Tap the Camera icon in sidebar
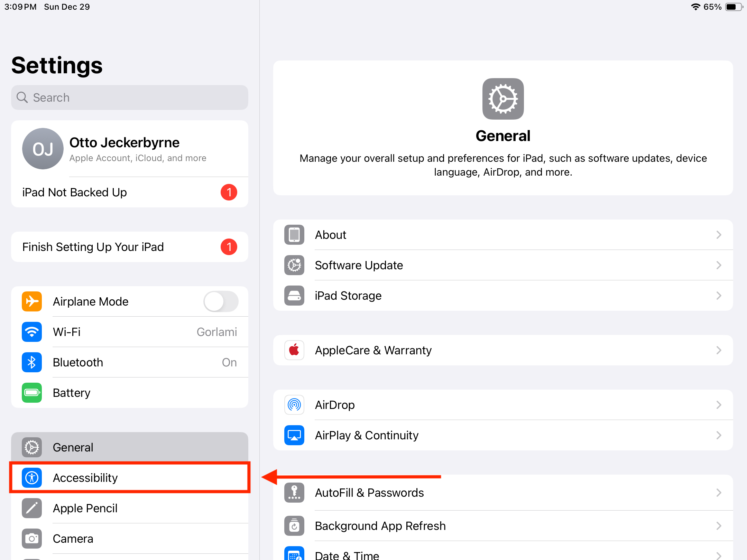 tap(32, 539)
